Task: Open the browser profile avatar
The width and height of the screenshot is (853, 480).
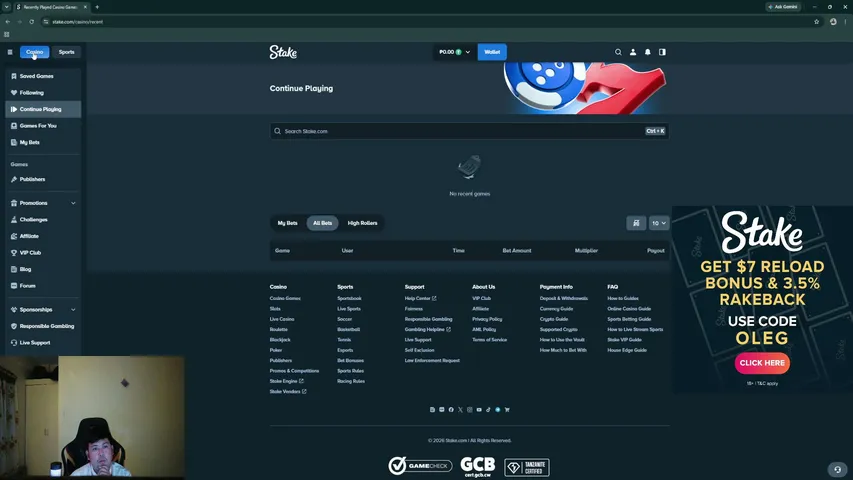Action: click(x=833, y=22)
